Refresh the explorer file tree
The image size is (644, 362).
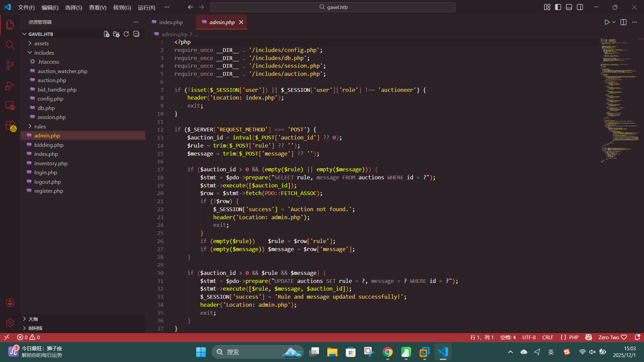[x=126, y=34]
